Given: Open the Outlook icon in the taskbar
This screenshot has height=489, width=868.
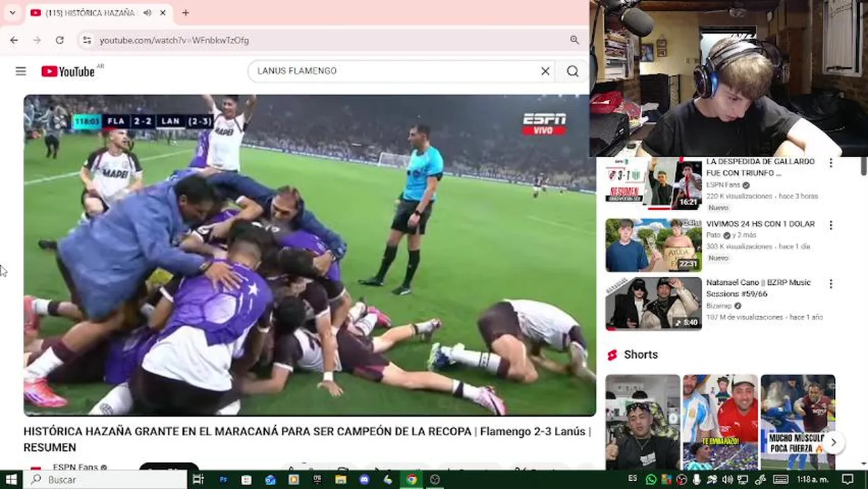Looking at the screenshot, I should click(270, 479).
